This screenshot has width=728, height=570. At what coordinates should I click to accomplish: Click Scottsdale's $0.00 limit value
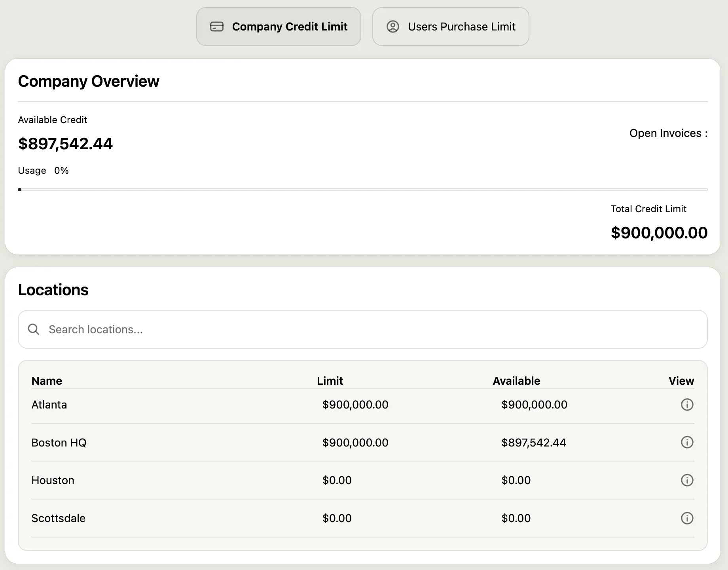[x=337, y=518]
